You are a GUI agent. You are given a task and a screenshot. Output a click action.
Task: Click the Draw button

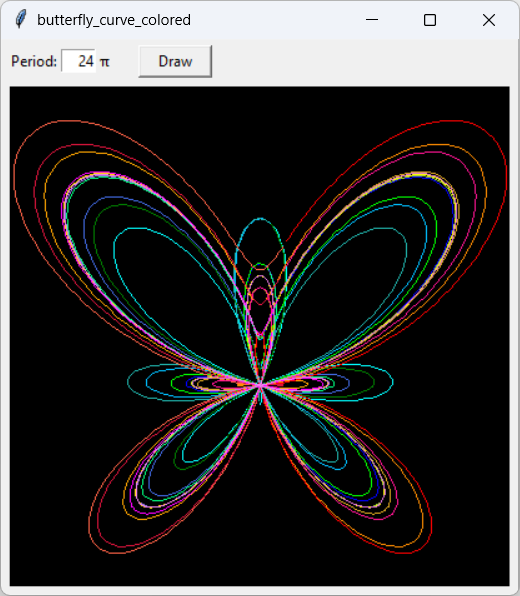point(175,61)
